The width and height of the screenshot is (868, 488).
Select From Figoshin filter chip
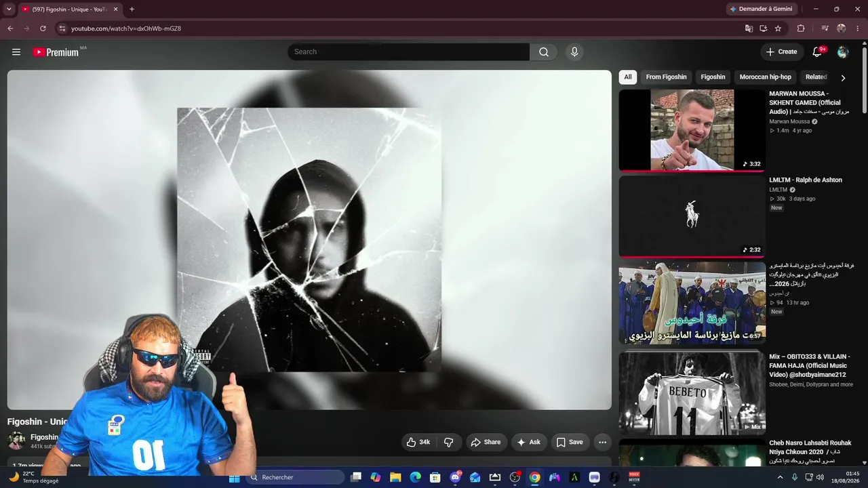[666, 77]
